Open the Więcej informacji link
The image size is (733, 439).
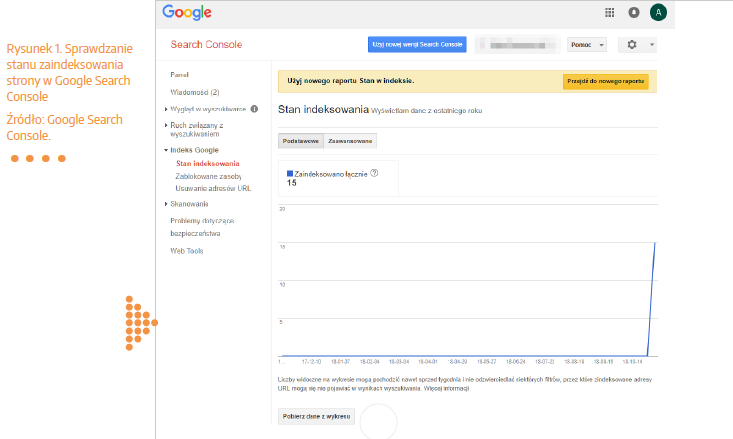point(446,389)
